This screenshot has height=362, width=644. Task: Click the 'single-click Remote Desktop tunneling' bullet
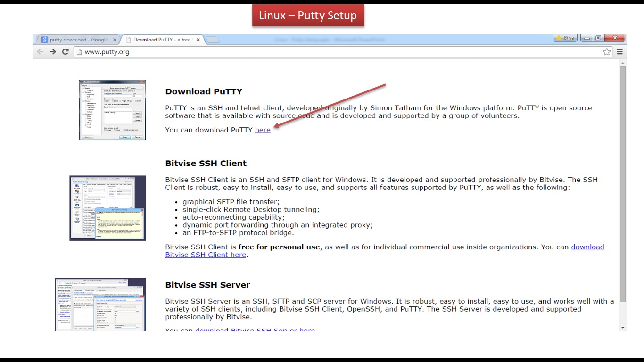click(x=251, y=209)
